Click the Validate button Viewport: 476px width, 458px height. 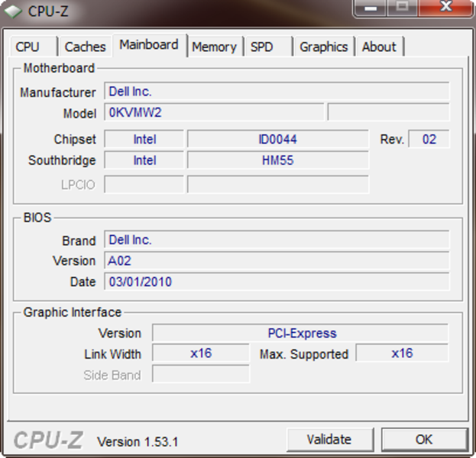330,440
